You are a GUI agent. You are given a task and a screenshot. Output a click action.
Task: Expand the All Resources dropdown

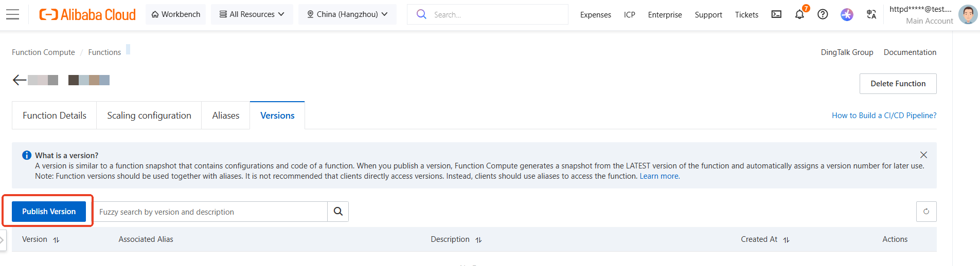tap(252, 14)
